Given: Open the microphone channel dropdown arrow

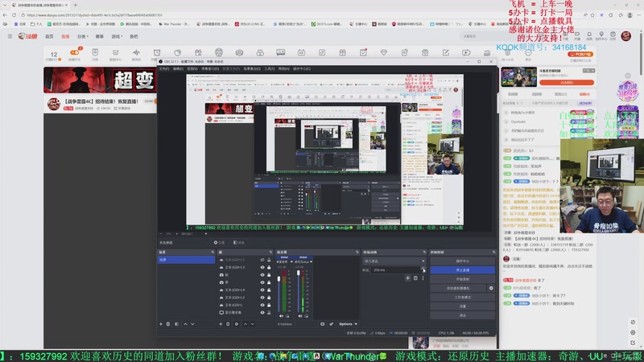Looking at the screenshot, I should (x=312, y=261).
